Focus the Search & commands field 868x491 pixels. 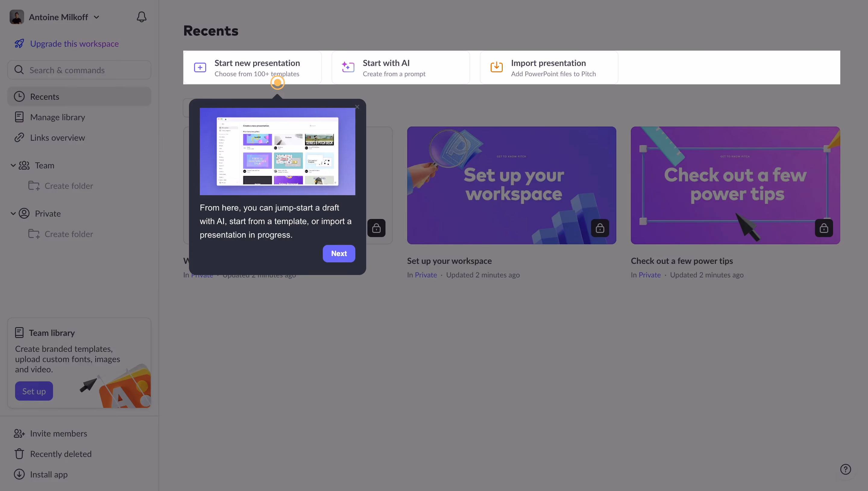coord(79,70)
